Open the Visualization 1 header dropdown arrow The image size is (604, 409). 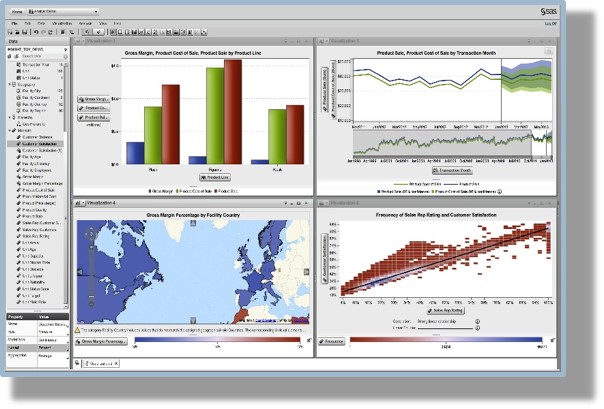(83, 41)
